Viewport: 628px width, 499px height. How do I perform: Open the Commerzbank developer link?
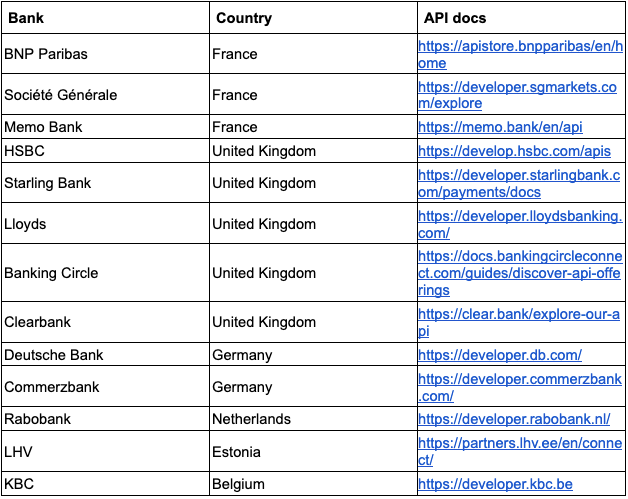519,387
